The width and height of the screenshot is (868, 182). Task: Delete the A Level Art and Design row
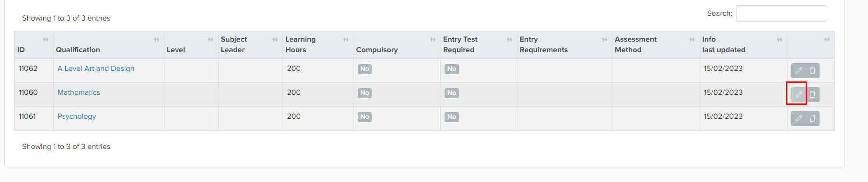(x=812, y=70)
